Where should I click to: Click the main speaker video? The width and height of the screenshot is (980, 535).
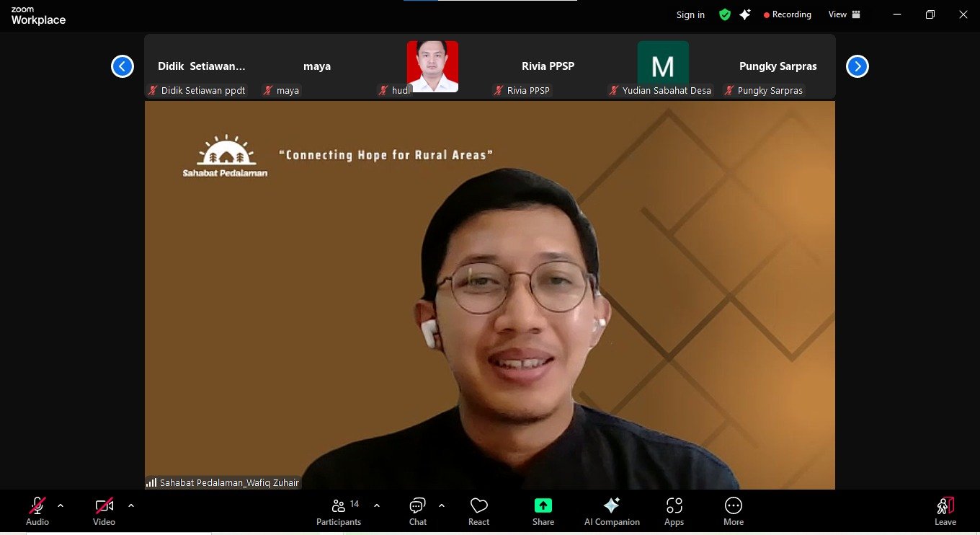[490, 296]
